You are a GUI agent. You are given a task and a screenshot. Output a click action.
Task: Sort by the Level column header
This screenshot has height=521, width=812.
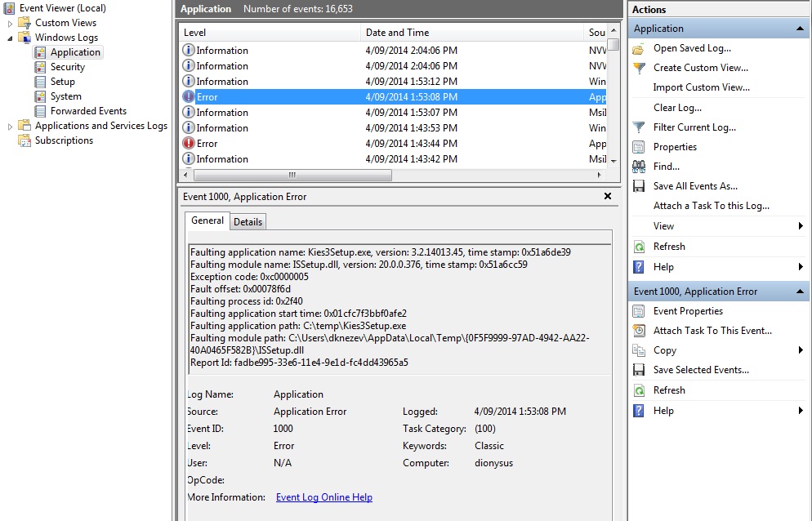[x=270, y=33]
